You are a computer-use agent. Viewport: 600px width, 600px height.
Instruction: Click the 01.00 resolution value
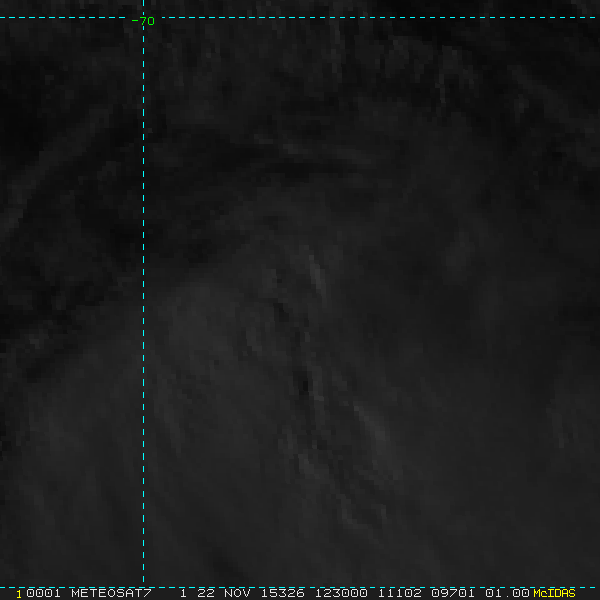pyautogui.click(x=507, y=593)
